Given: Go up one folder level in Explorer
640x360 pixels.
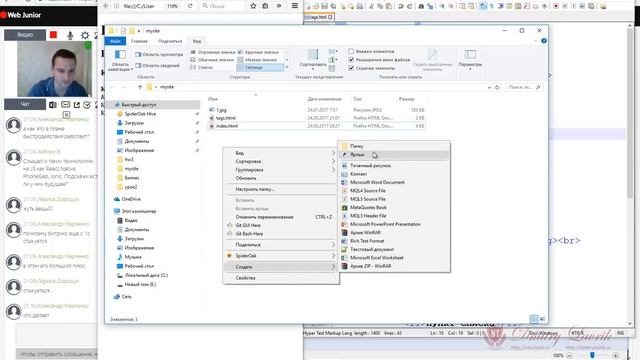Looking at the screenshot, I should pos(140,87).
